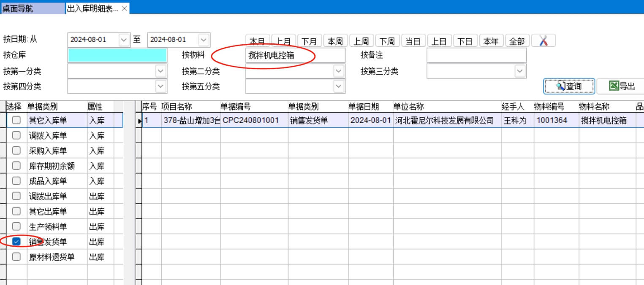
Task: Click the clear filter tools icon
Action: coord(543,41)
